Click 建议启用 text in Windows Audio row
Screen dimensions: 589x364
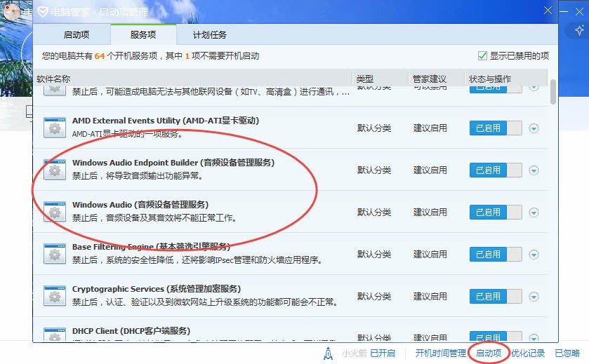[430, 212]
